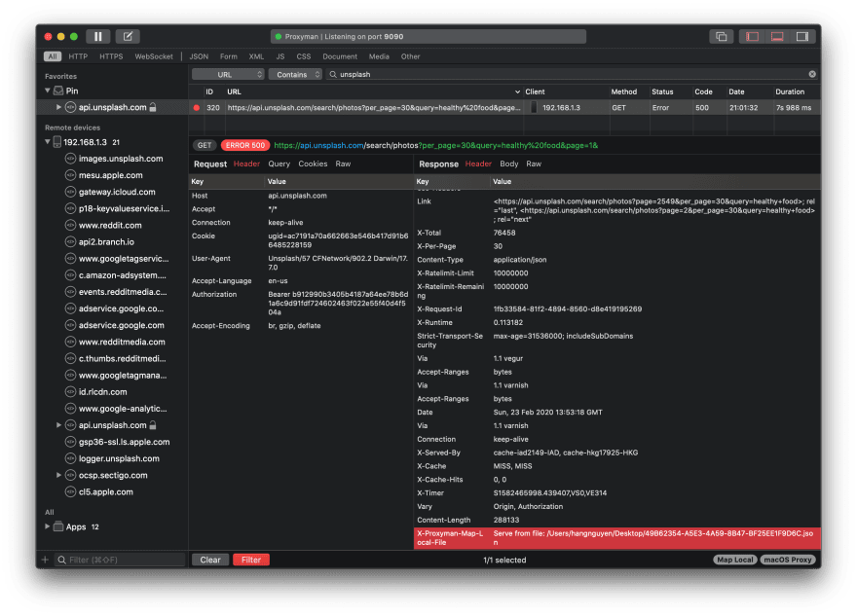Click the 192.168.1.3 device icon
Viewport: 857px width, 616px height.
(56, 142)
